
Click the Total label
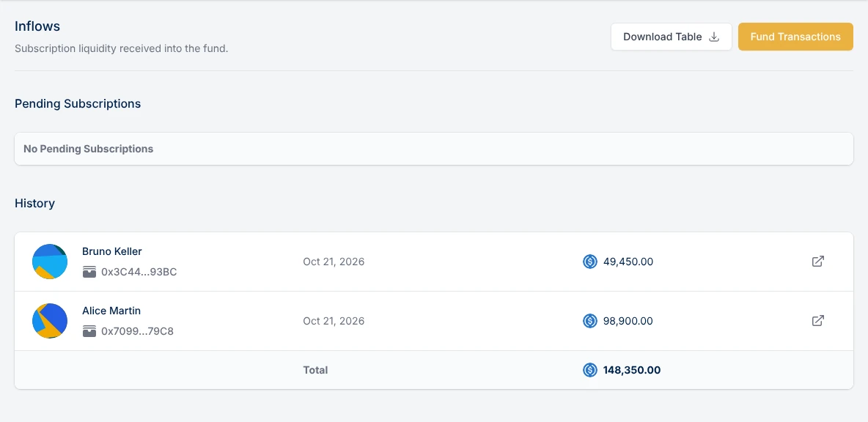pos(315,370)
